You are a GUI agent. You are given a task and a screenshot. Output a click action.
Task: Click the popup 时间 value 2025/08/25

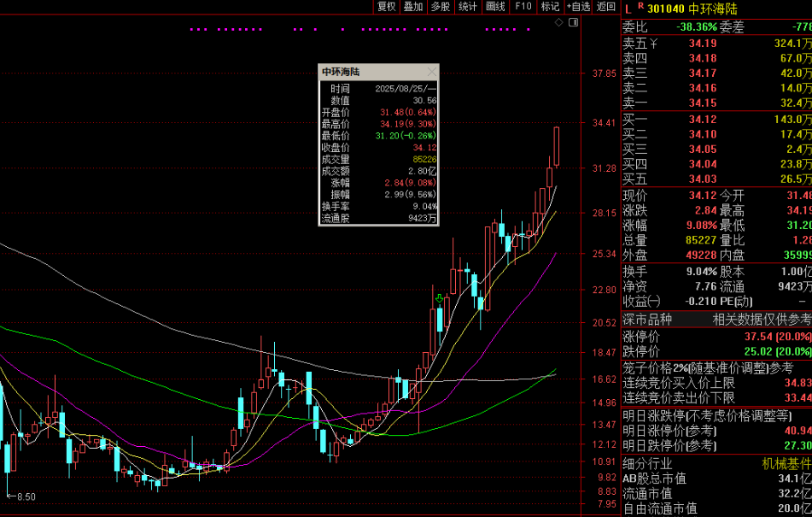point(406,89)
